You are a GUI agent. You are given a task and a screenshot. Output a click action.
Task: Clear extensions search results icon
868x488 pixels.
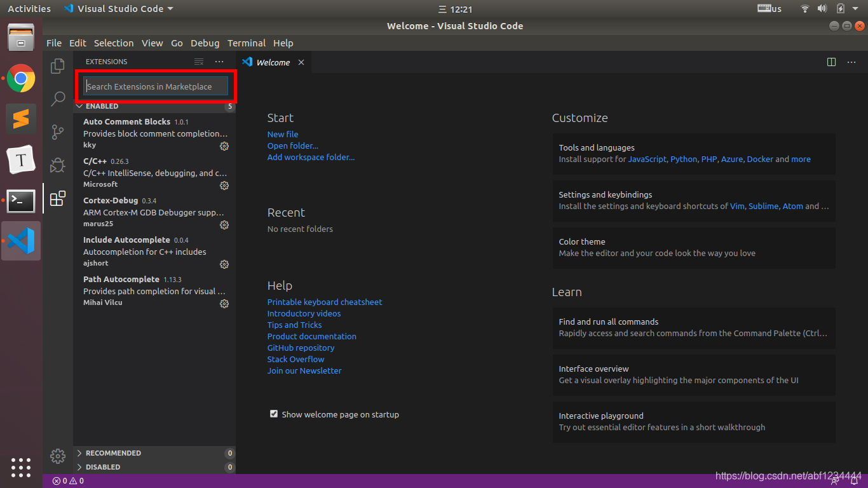[x=199, y=62]
